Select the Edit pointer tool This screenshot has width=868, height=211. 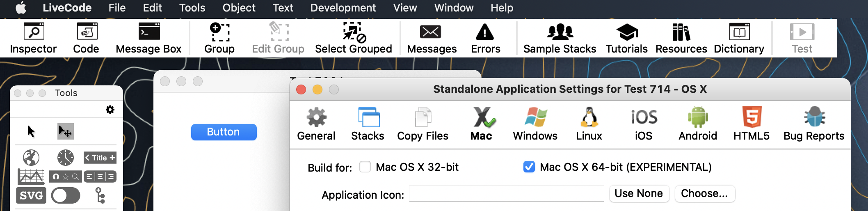65,131
